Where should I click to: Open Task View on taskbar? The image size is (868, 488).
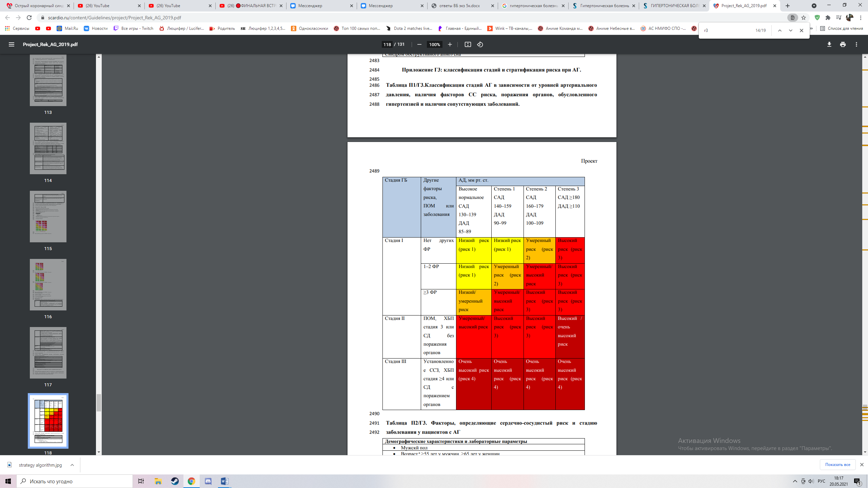(x=141, y=481)
